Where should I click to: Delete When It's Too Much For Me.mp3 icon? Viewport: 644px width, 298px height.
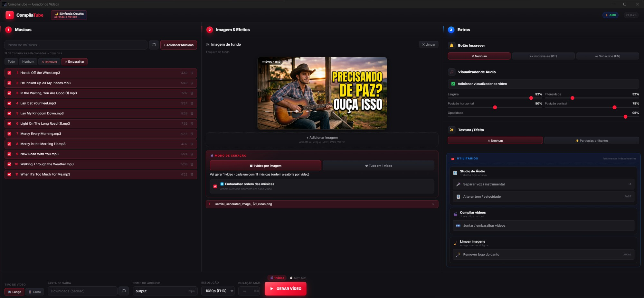(x=192, y=175)
